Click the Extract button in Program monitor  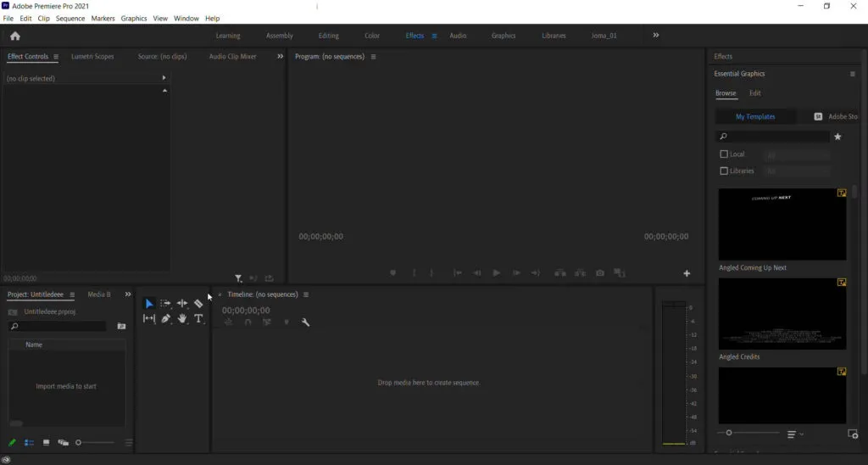[580, 273]
